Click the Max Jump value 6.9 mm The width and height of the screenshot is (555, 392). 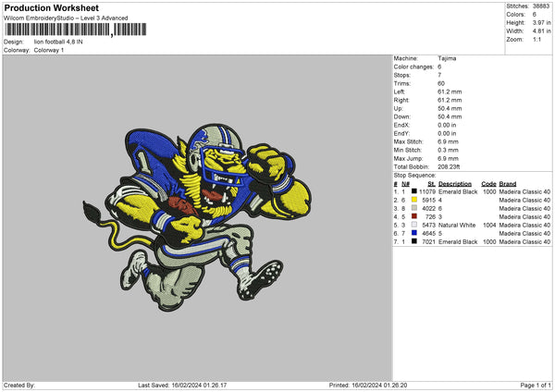[x=448, y=158]
